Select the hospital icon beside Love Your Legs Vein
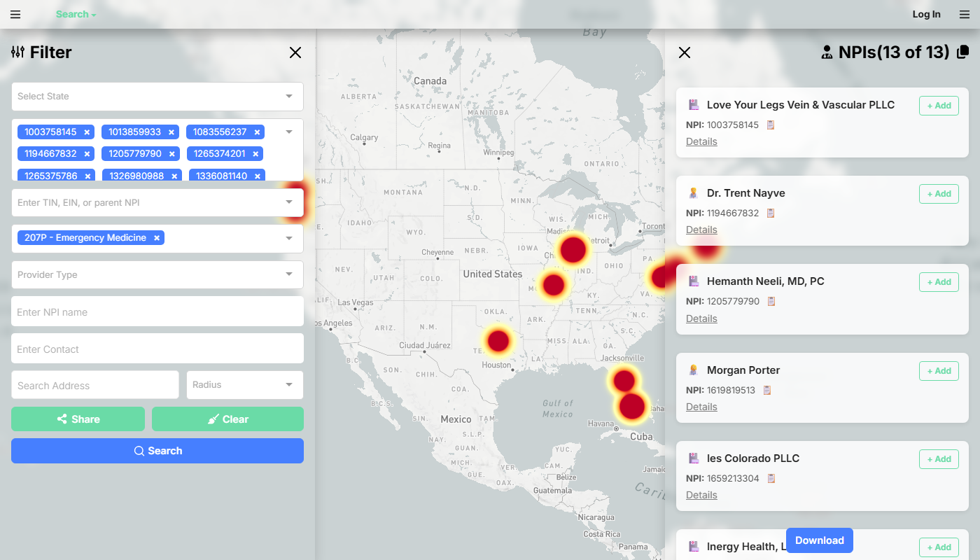The image size is (980, 560). pos(693,104)
